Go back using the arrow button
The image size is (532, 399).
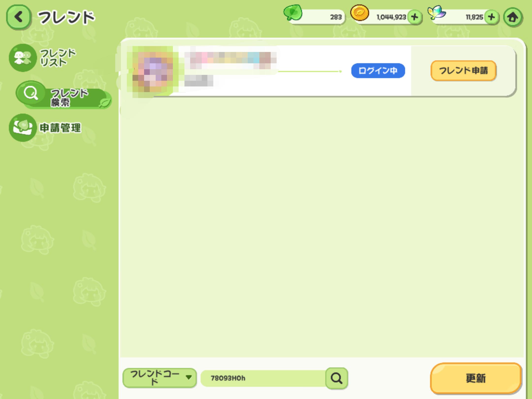[19, 17]
